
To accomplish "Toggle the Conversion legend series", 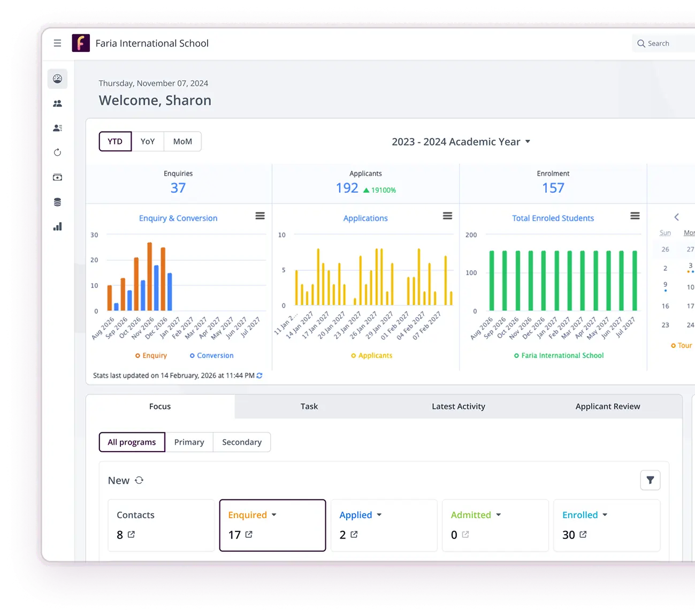I will (211, 355).
